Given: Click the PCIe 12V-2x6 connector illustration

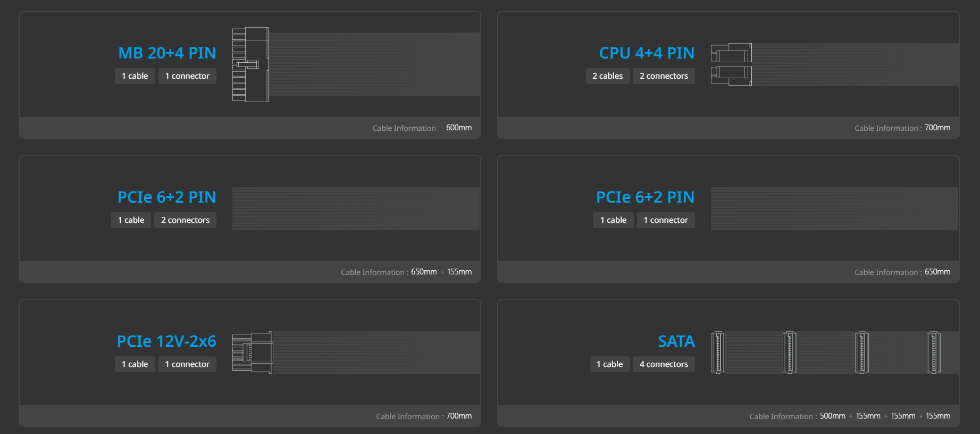Looking at the screenshot, I should [253, 353].
